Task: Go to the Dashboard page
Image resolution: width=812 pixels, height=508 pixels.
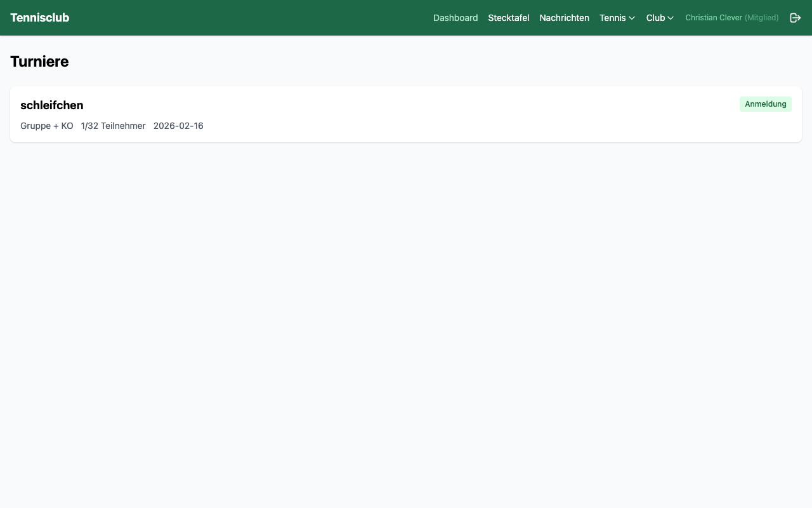Action: tap(455, 18)
